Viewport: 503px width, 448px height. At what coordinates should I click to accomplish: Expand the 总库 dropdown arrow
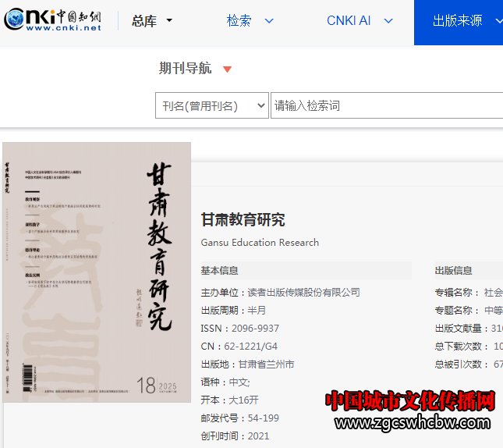tap(169, 21)
